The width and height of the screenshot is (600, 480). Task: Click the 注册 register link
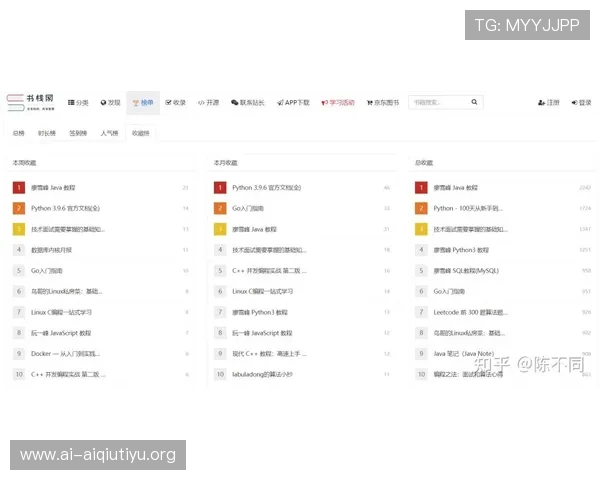point(549,103)
